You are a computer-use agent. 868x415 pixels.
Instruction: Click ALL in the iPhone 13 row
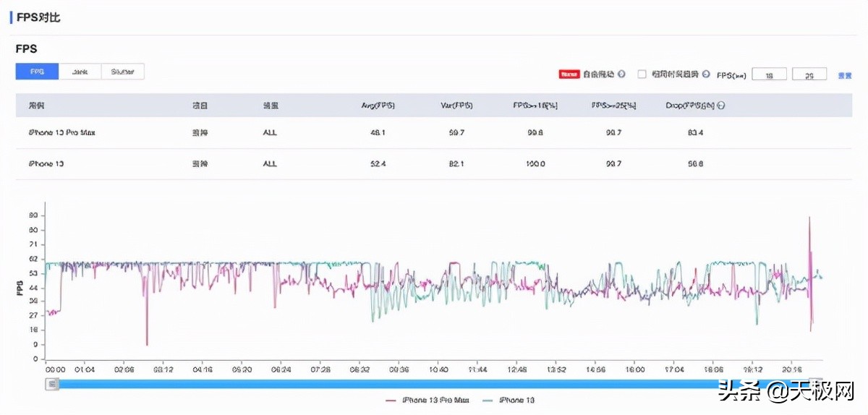click(x=270, y=164)
